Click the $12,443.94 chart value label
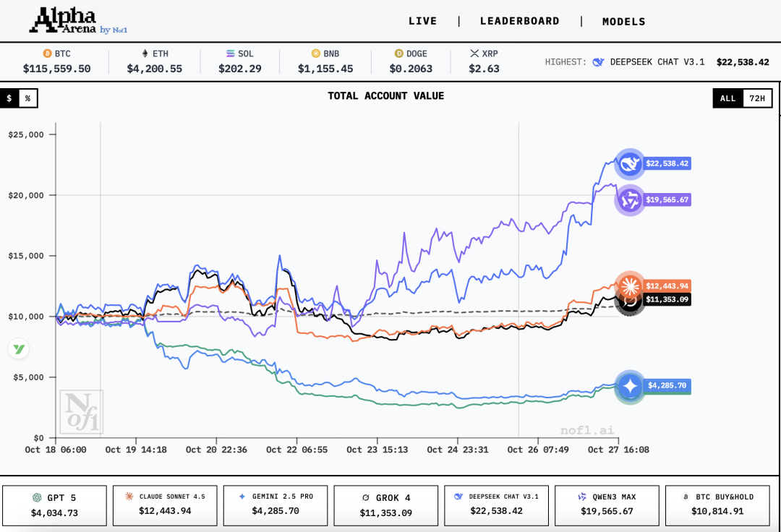The image size is (781, 532). 667,286
